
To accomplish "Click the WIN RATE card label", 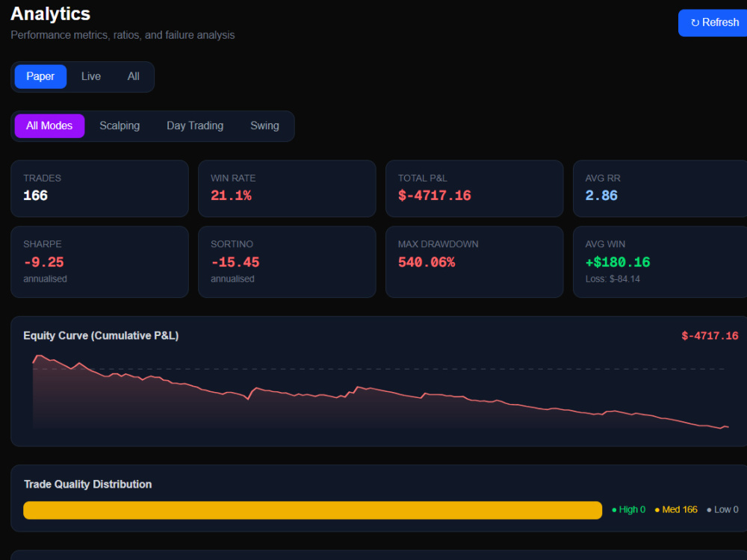I will (x=233, y=178).
